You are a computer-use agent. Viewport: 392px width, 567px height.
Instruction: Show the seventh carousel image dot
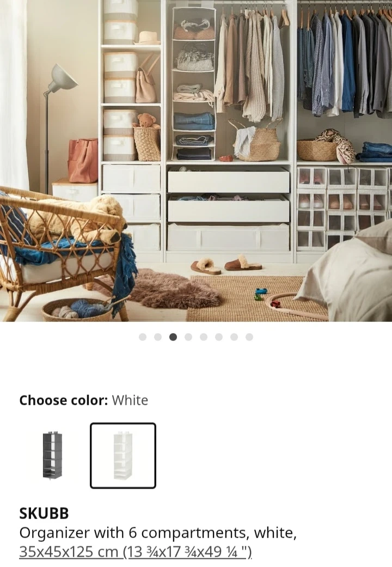[234, 337]
